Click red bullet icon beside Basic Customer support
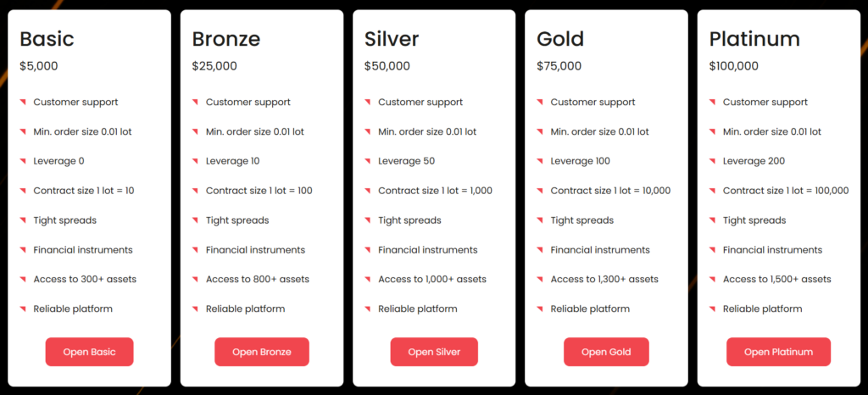The width and height of the screenshot is (868, 395). [23, 103]
